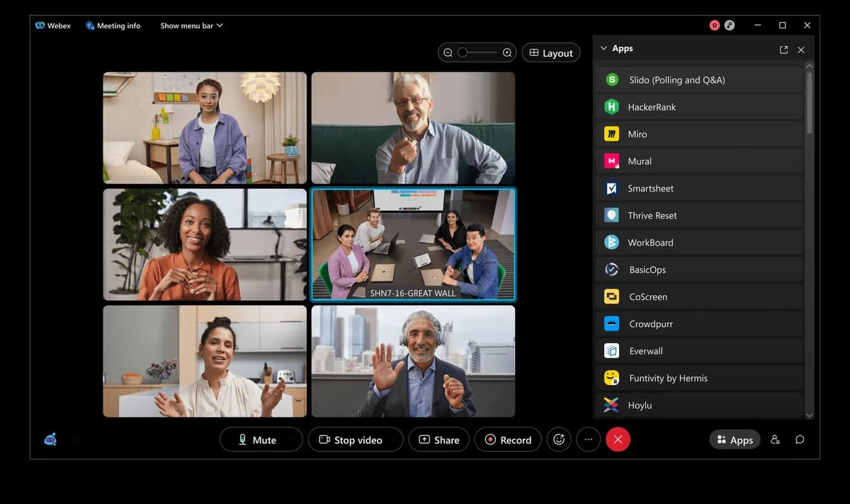Select the gray-haired man on green sofa tile
This screenshot has width=850, height=504.
(414, 128)
